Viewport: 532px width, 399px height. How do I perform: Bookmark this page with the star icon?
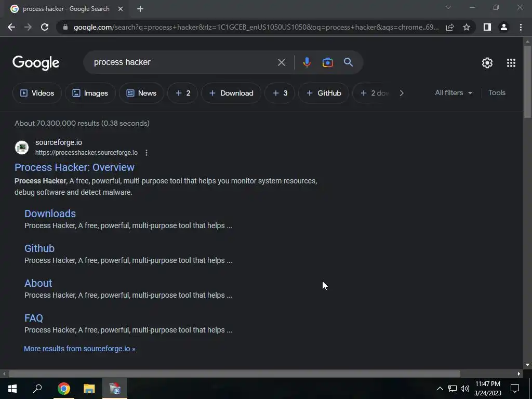[467, 27]
